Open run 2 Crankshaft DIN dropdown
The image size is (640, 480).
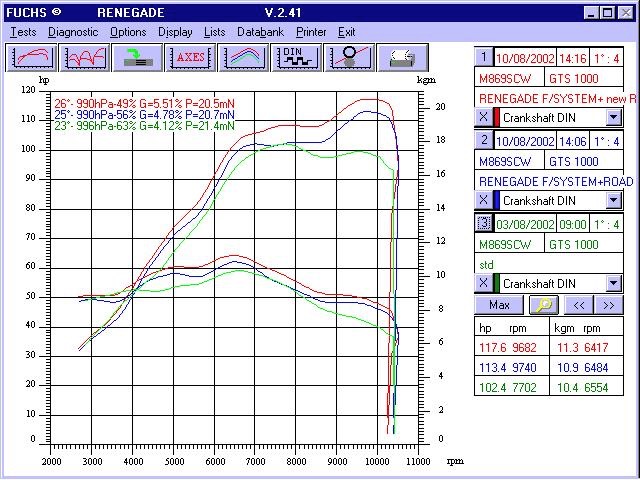(x=613, y=200)
